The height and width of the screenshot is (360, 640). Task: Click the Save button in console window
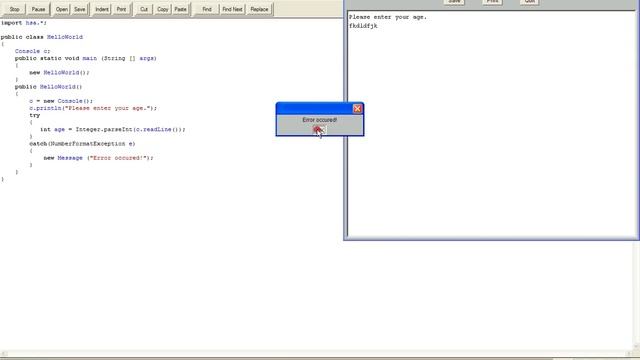[454, 2]
